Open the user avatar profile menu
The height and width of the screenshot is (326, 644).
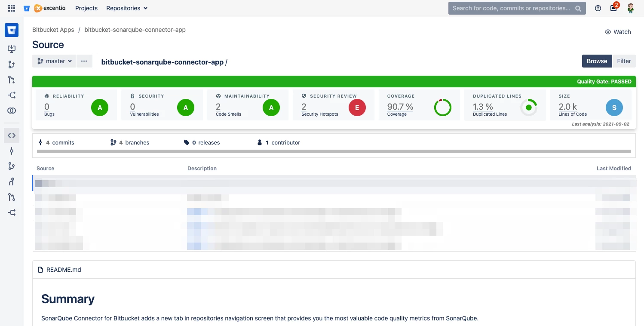630,8
